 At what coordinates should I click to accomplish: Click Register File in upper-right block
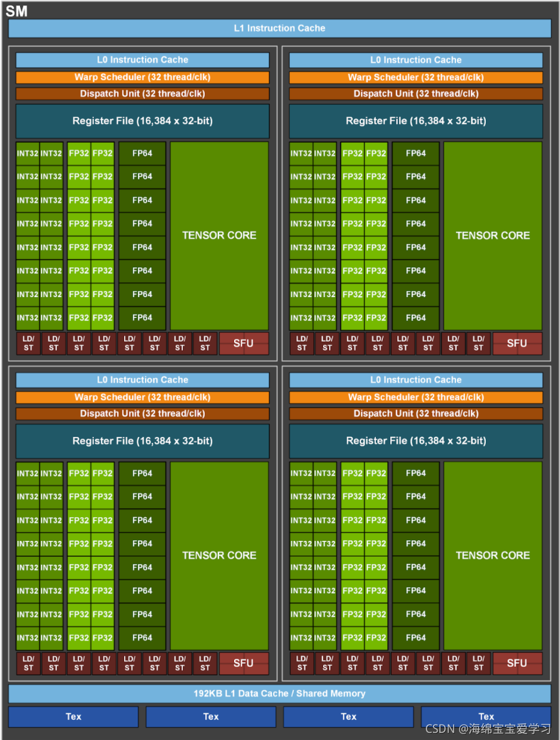416,121
